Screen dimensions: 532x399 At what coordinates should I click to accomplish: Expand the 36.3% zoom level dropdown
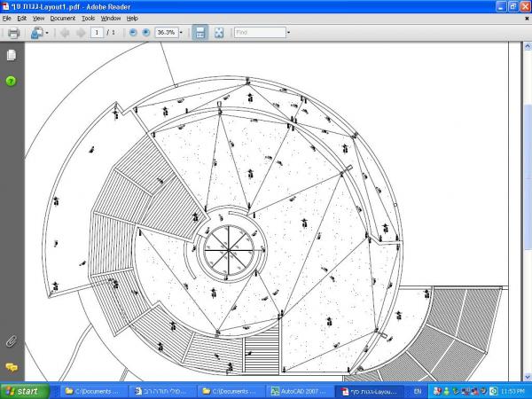182,33
